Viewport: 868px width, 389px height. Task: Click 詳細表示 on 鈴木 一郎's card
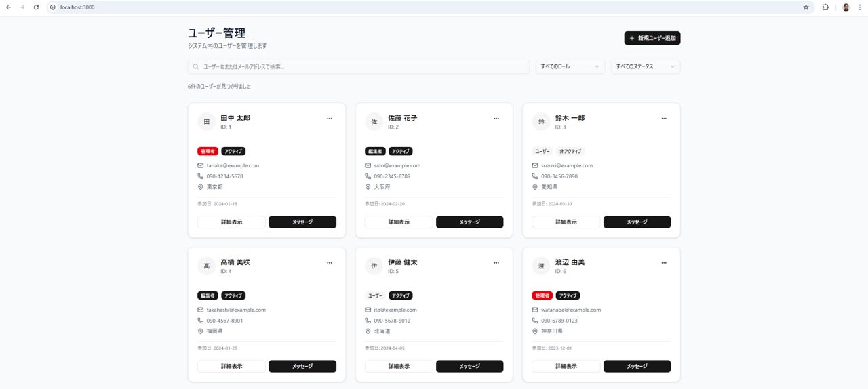566,222
